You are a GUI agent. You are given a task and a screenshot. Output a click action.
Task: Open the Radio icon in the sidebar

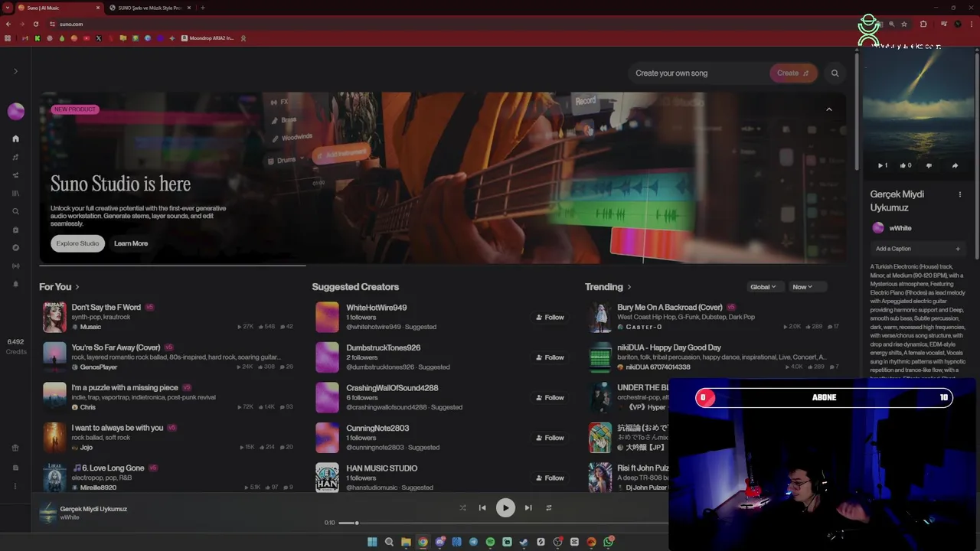click(x=15, y=266)
